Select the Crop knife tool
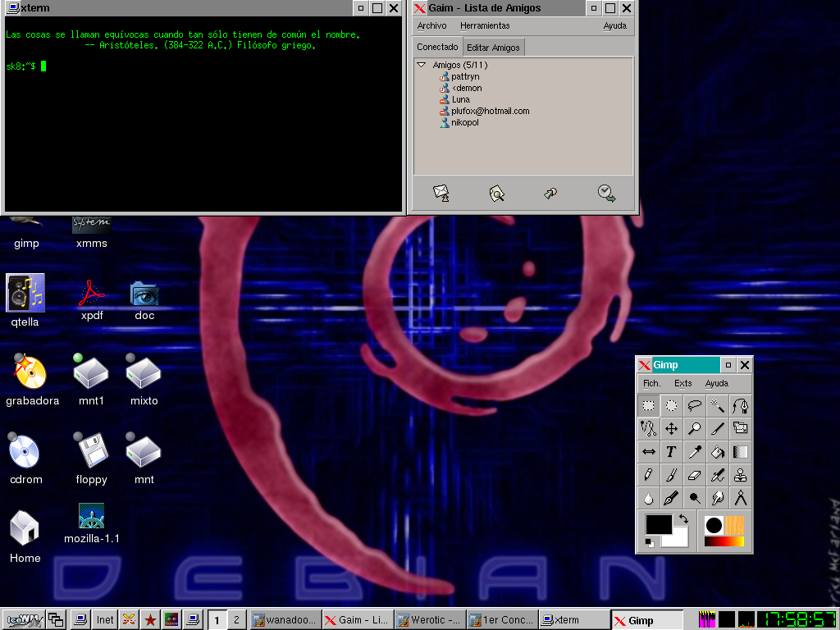Screen dimensions: 840x630 pyautogui.click(x=717, y=428)
